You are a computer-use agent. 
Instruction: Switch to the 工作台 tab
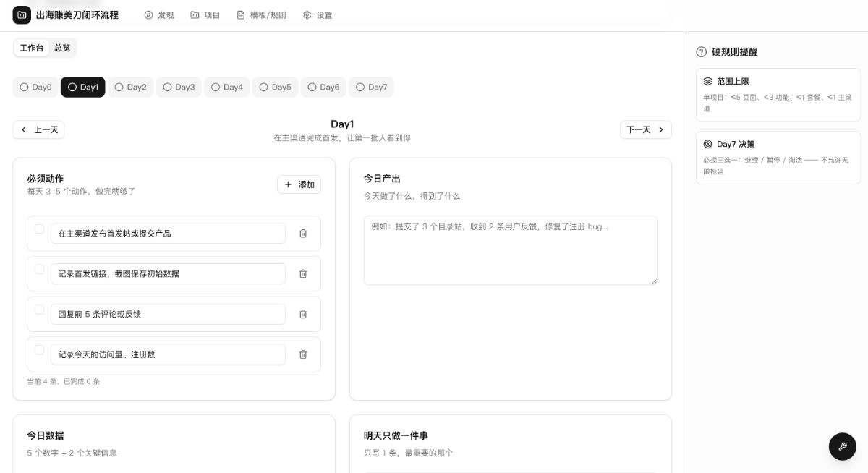pyautogui.click(x=31, y=48)
